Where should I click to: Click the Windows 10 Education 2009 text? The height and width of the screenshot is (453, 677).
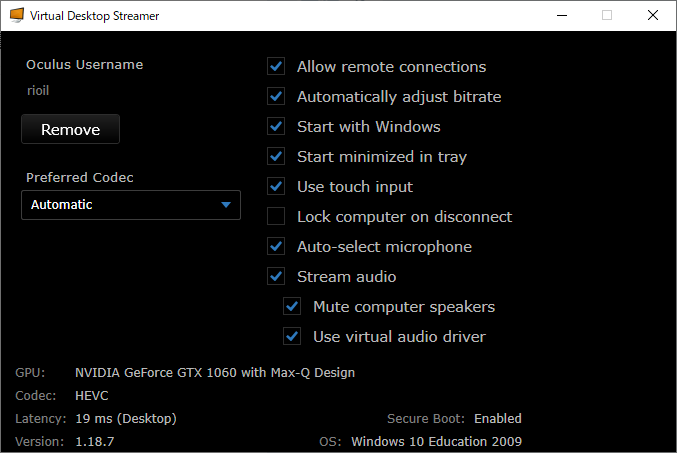[437, 441]
